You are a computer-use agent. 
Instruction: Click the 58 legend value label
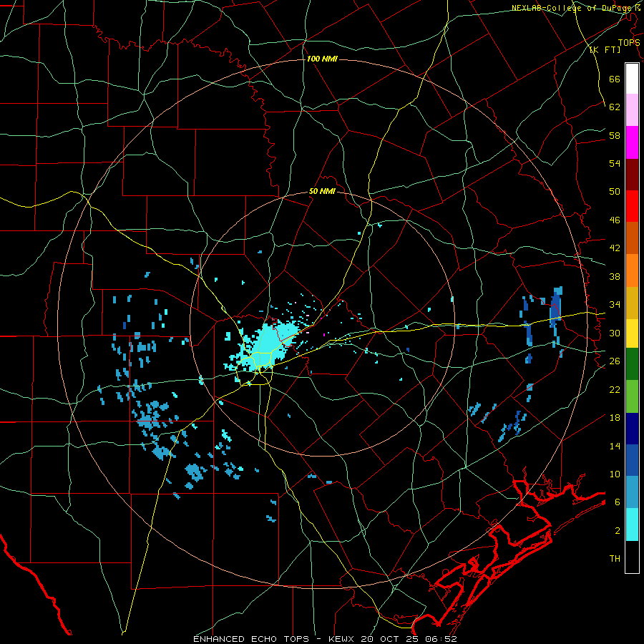pos(615,135)
